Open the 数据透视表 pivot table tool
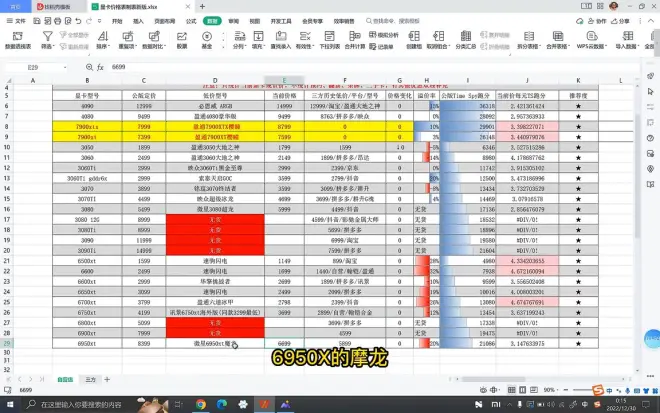The width and height of the screenshot is (660, 413). [18, 40]
